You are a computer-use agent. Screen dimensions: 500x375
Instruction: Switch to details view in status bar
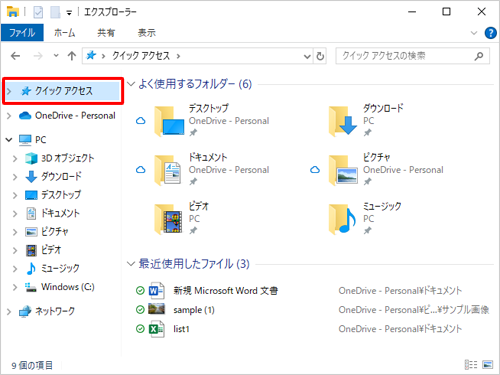pyautogui.click(x=471, y=365)
